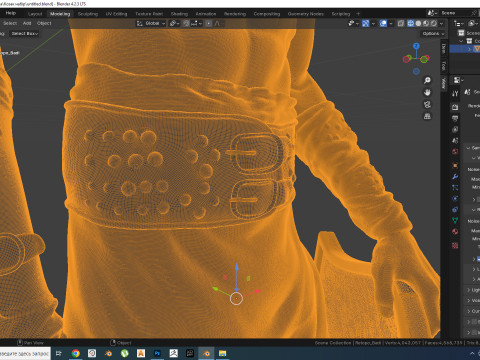This screenshot has width=480, height=360.
Task: Open the Object Constraints tab icon
Action: pos(455,210)
